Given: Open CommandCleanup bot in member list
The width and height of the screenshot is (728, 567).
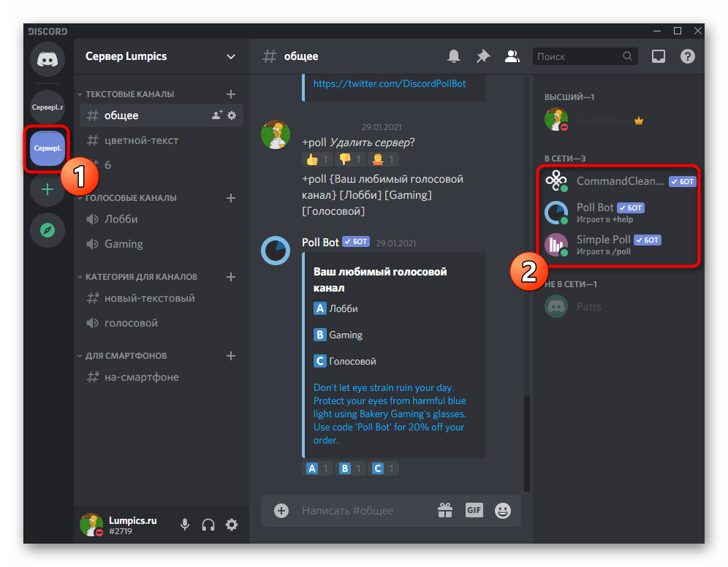Looking at the screenshot, I should point(619,181).
